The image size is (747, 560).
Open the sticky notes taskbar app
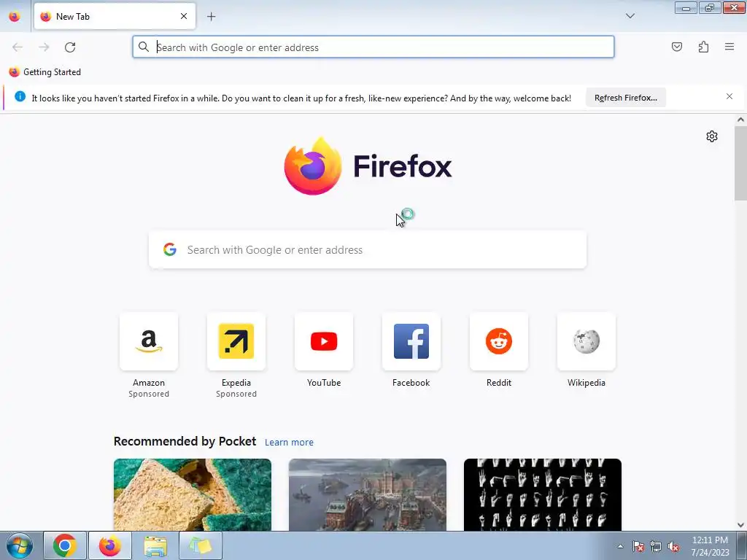(x=201, y=545)
